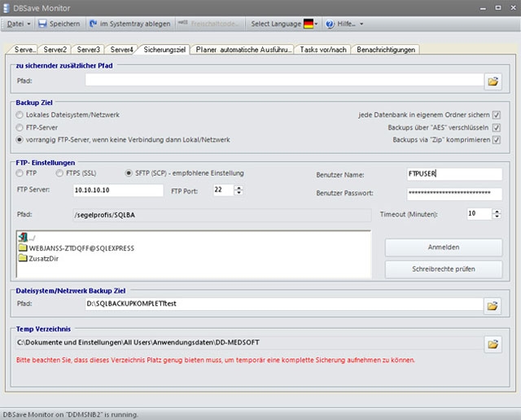This screenshot has height=420, width=521.
Task: Click the Speichern disk icon in toolbar
Action: [x=42, y=24]
